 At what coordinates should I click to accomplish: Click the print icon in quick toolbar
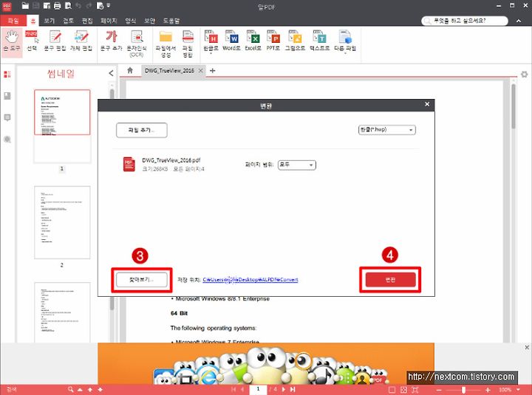(x=58, y=5)
